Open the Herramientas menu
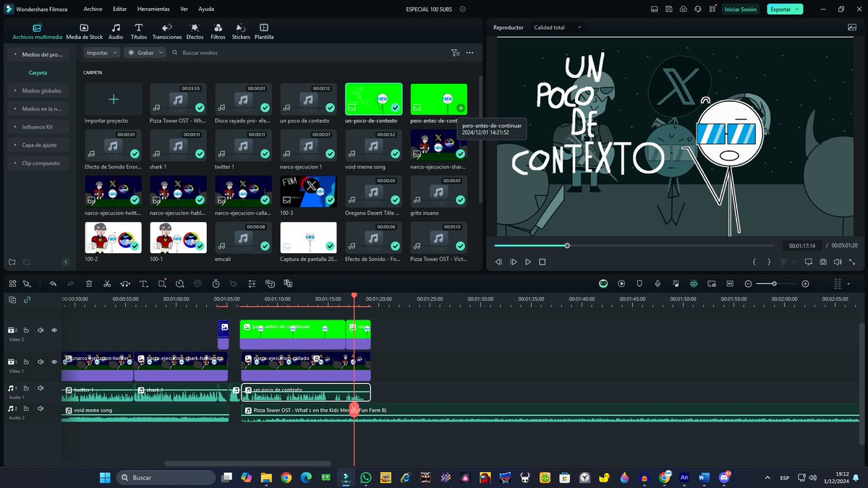 pos(153,9)
